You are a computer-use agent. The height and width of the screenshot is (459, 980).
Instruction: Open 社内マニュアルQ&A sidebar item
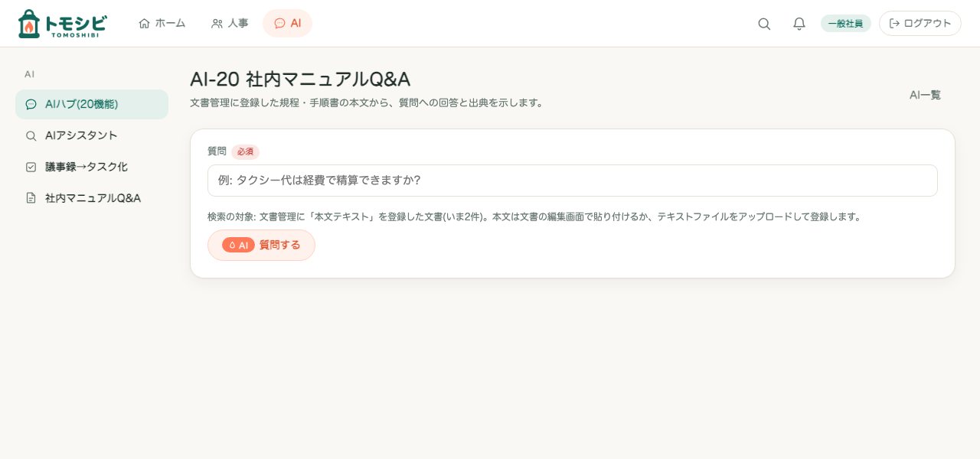[92, 198]
